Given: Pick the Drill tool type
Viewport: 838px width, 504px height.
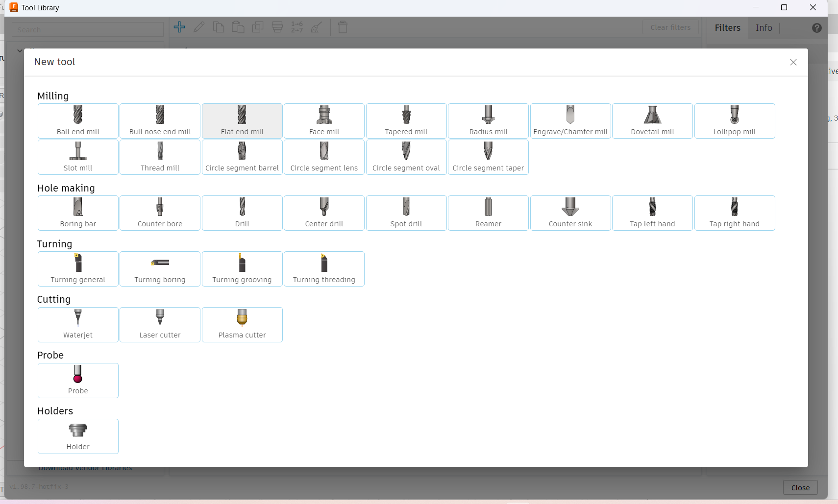Looking at the screenshot, I should pos(242,213).
